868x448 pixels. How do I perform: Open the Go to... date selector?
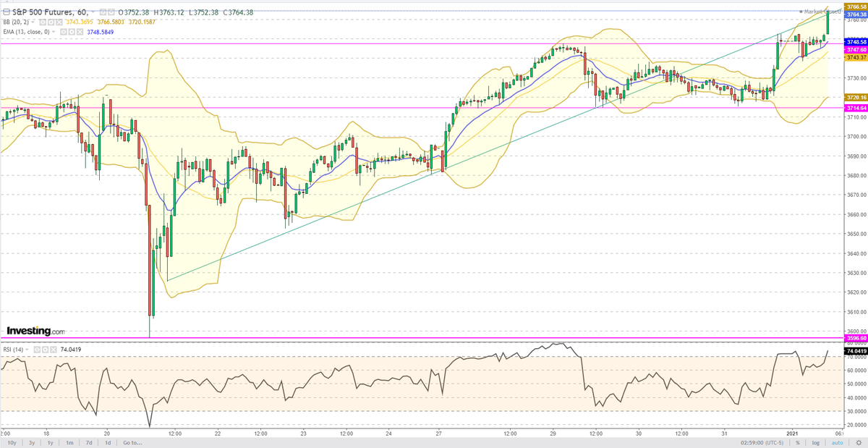(x=133, y=444)
